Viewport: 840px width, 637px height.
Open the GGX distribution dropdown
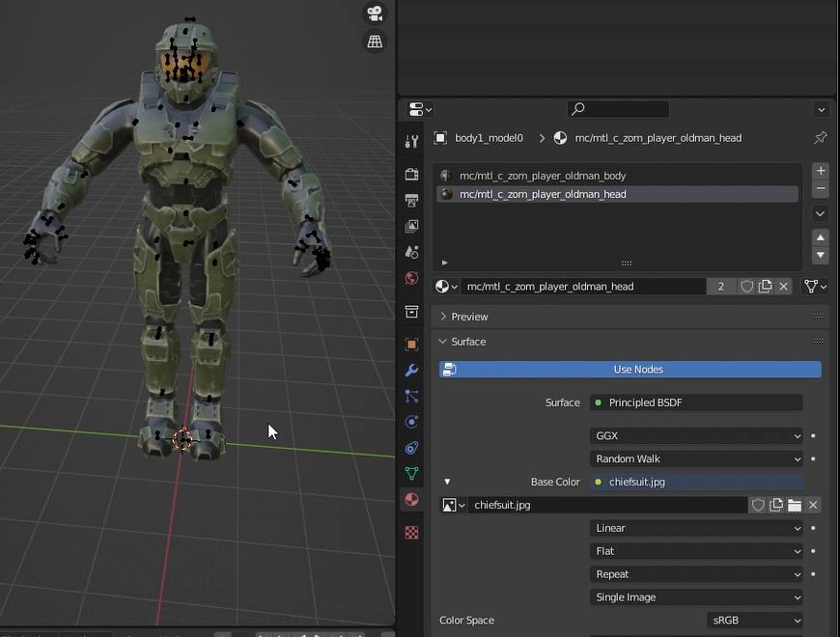pyautogui.click(x=696, y=436)
